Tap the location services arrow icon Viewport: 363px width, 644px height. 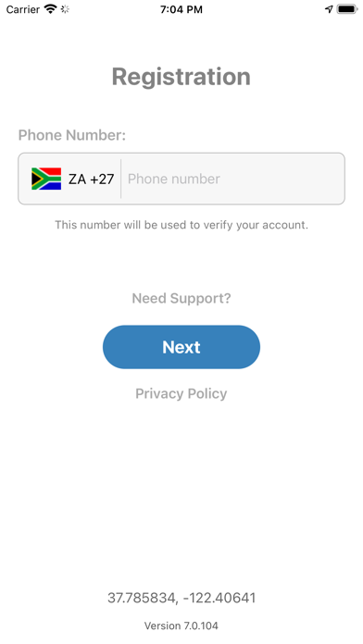[329, 9]
